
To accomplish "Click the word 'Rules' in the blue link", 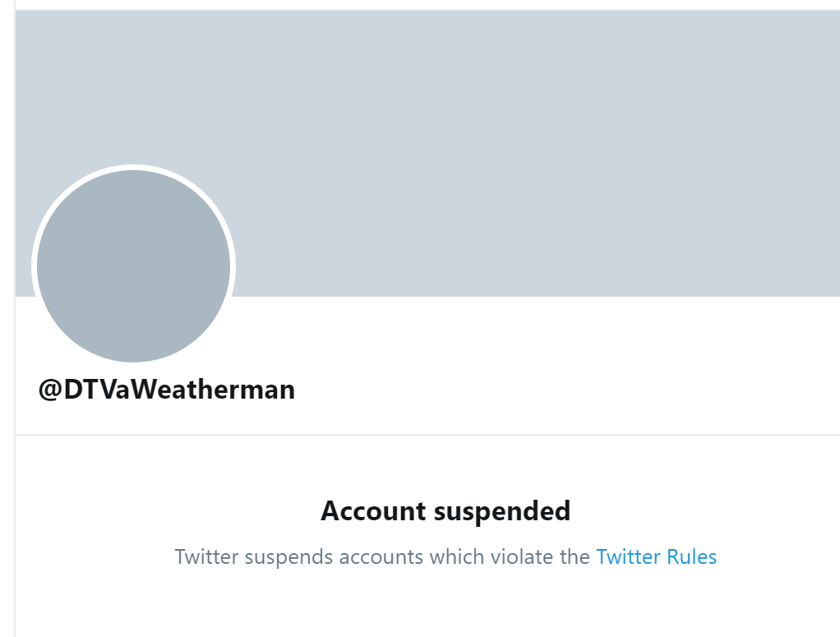I will click(691, 557).
